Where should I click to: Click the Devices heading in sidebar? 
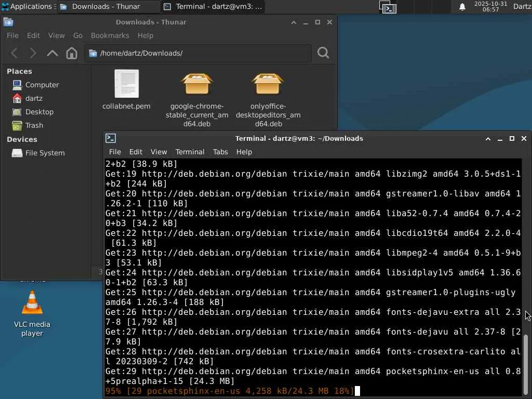point(22,139)
